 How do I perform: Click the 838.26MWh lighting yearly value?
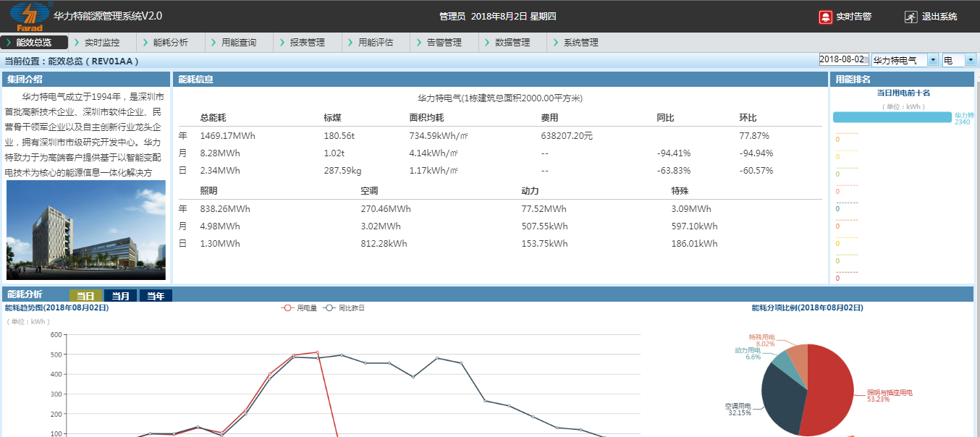225,208
